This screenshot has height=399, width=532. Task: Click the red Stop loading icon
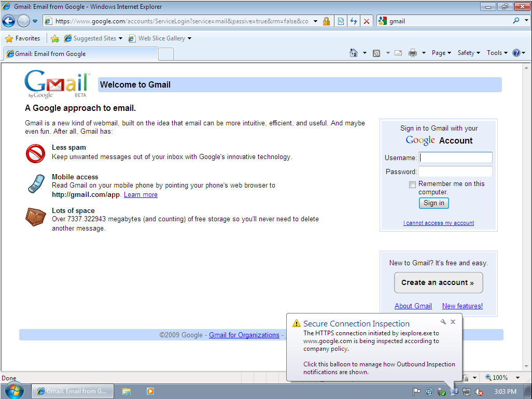point(367,21)
